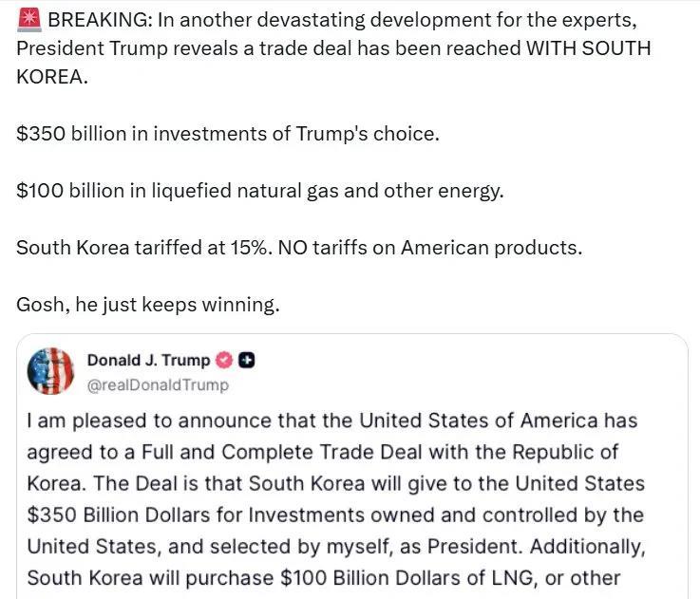Click the 'Gosh, he just keeps winning' line
The height and width of the screenshot is (599, 700).
click(x=148, y=305)
